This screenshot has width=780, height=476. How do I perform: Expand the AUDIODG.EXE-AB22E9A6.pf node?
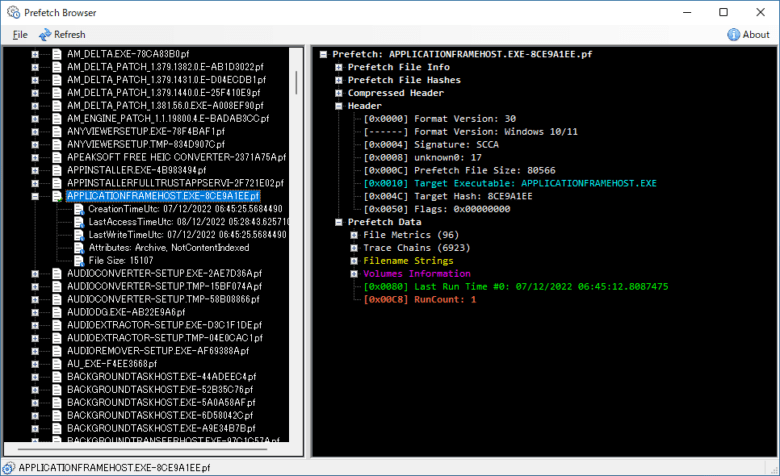pos(35,312)
